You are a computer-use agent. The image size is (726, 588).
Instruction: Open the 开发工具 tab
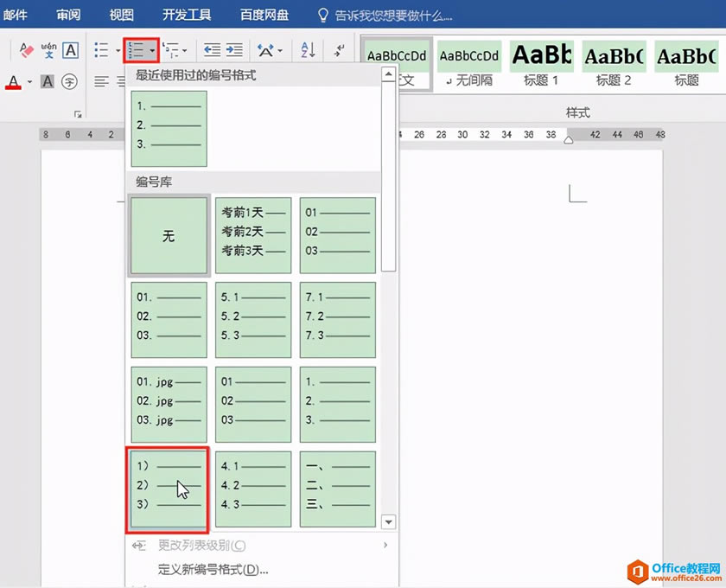(x=187, y=15)
